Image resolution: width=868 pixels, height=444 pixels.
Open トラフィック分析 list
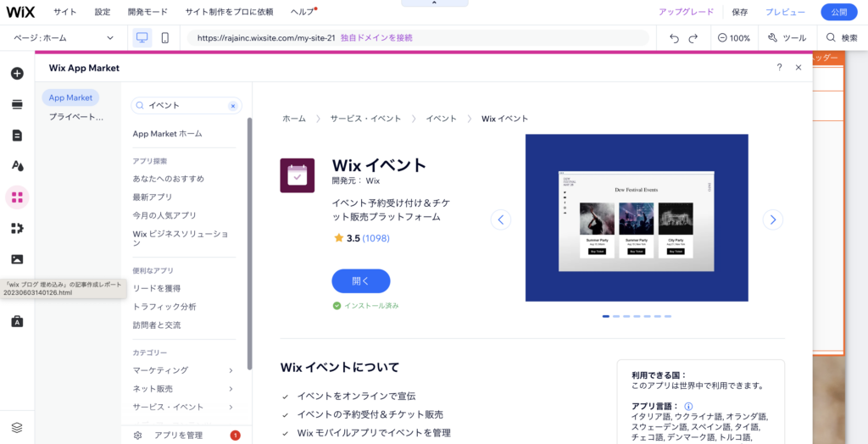point(164,306)
